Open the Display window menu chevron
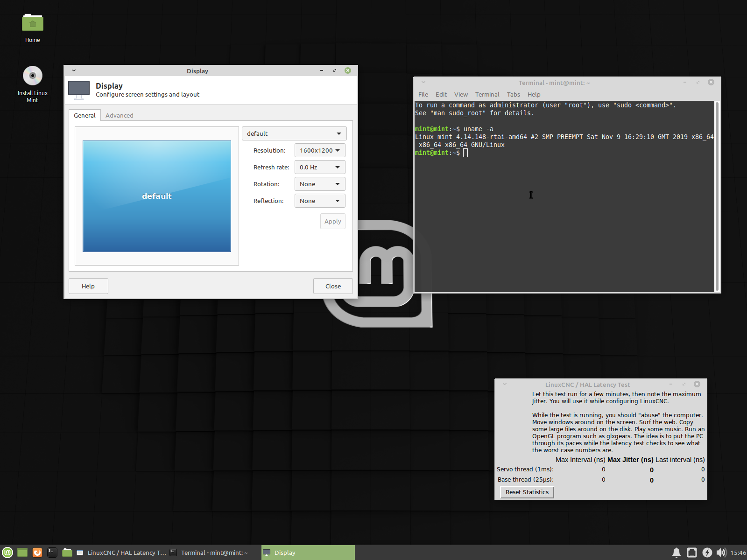Viewport: 747px width, 560px height. click(x=74, y=70)
